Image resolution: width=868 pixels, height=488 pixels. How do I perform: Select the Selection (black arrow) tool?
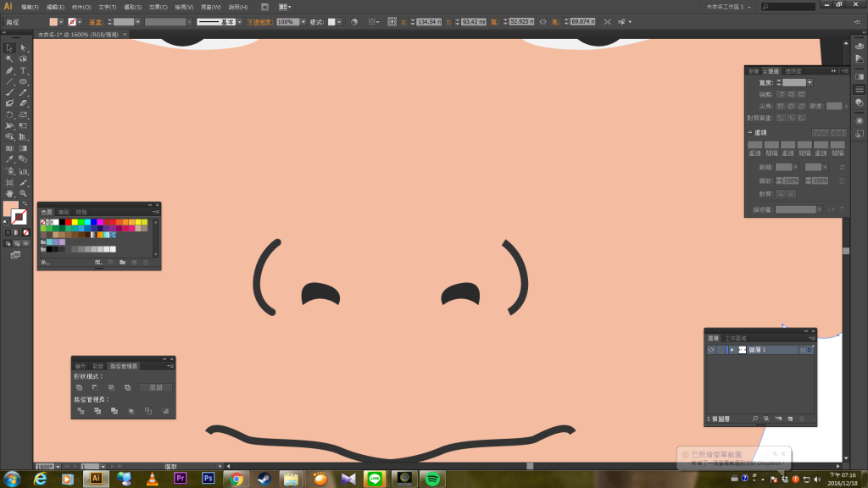click(x=9, y=48)
